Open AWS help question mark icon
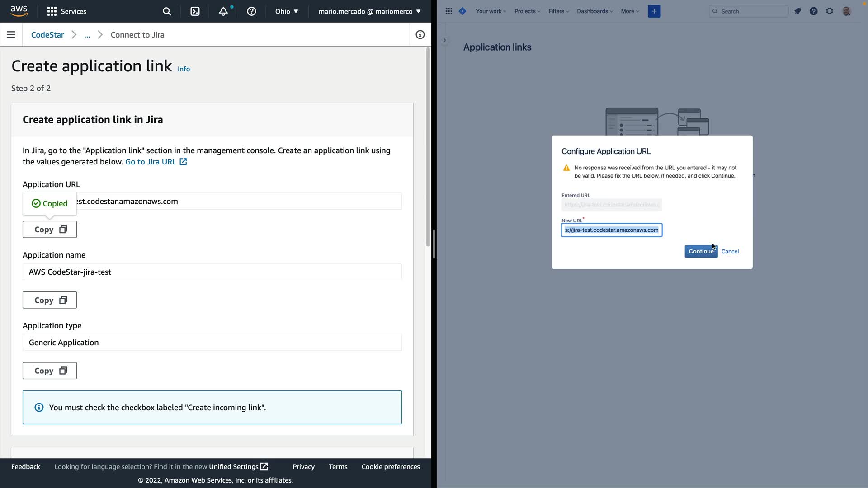868x488 pixels. click(x=251, y=11)
